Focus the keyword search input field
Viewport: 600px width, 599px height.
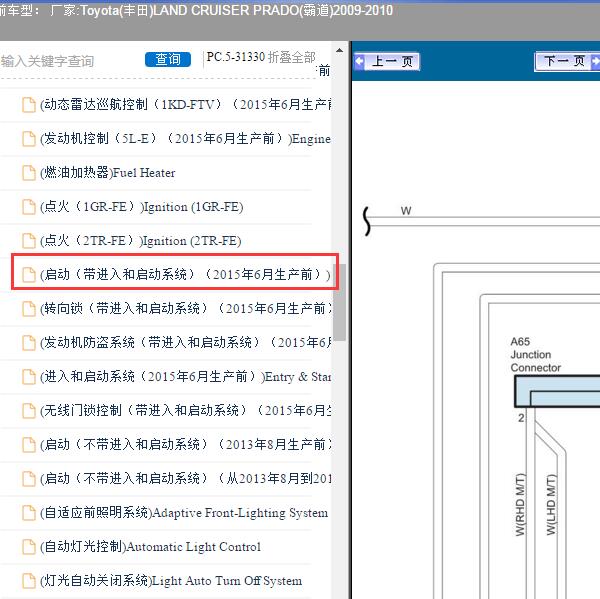pos(71,61)
